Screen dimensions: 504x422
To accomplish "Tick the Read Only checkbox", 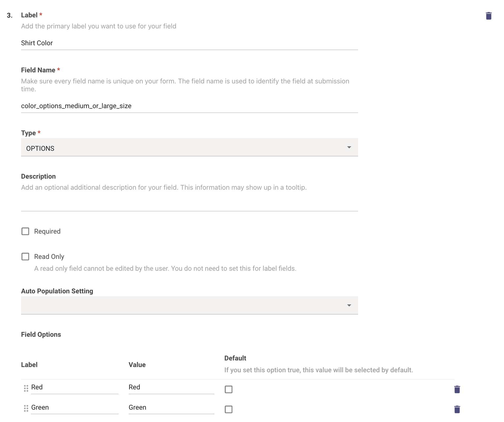I will pos(25,257).
